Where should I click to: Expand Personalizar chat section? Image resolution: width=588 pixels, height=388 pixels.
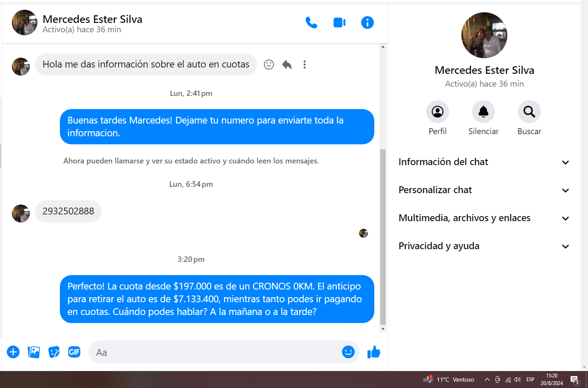point(484,190)
